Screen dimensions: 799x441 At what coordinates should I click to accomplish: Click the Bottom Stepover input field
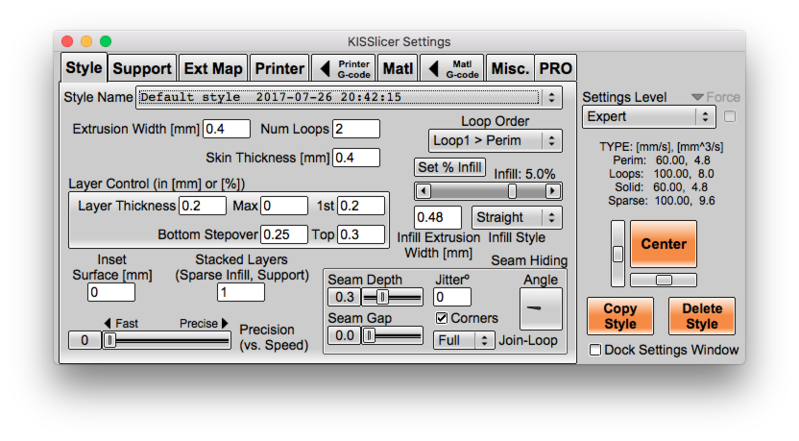(284, 235)
